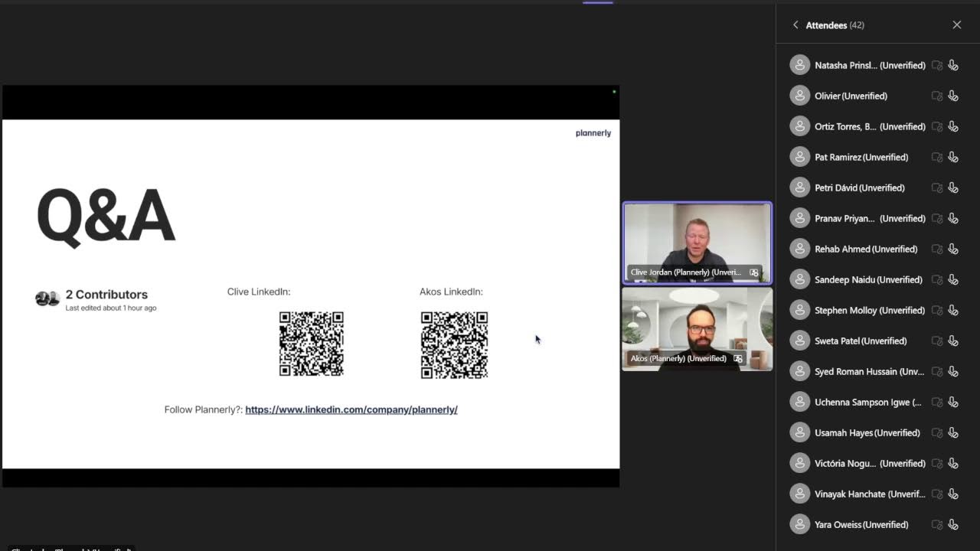Click Vinayak Hanchate camera icon
Image resolution: width=980 pixels, height=551 pixels.
936,494
